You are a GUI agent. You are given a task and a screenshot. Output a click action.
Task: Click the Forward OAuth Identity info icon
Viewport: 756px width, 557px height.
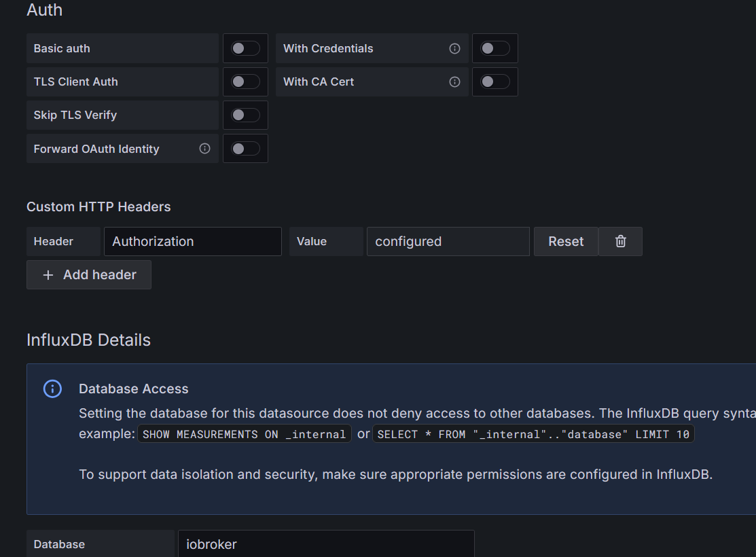point(204,149)
